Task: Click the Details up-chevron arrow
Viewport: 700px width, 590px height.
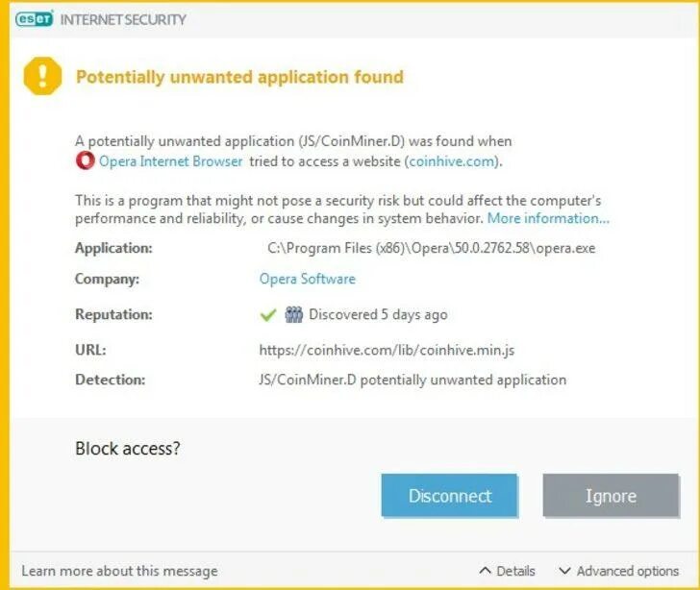Action: [x=485, y=571]
